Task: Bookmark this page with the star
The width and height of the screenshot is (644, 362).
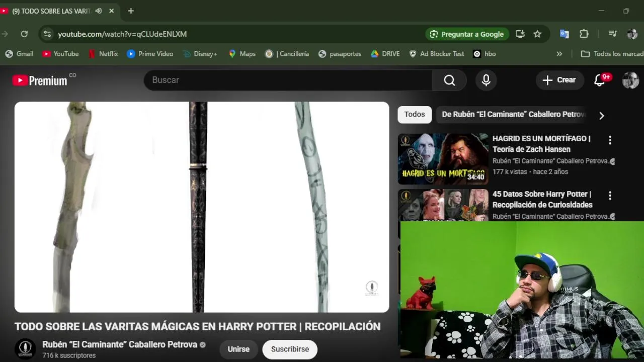Action: [x=537, y=34]
